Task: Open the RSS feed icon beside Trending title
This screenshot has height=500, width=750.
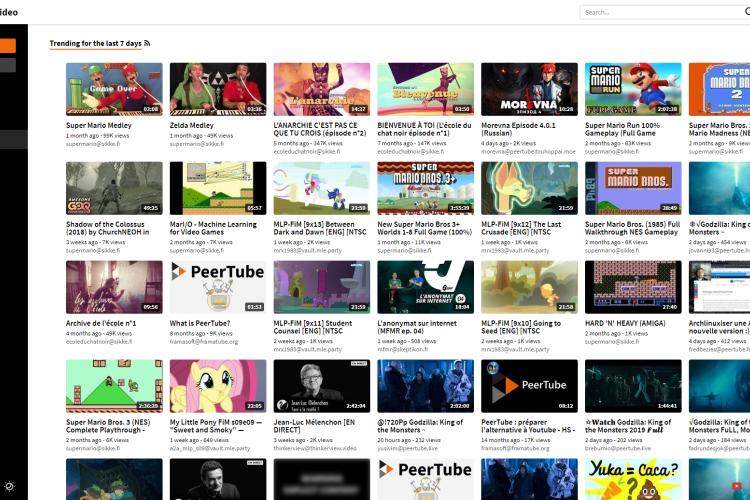Action: 147,43
